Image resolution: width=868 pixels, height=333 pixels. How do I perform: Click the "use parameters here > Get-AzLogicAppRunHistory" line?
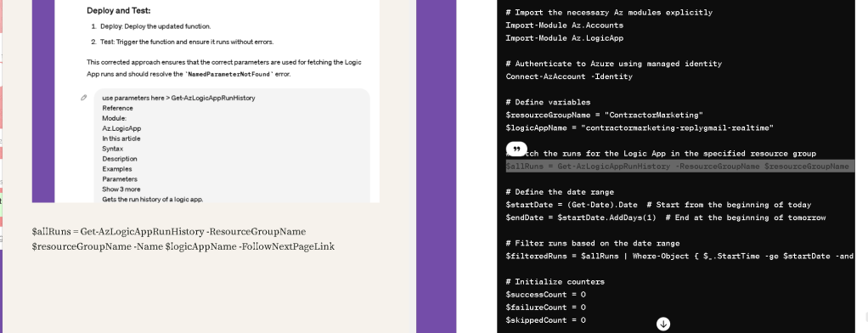(x=178, y=98)
